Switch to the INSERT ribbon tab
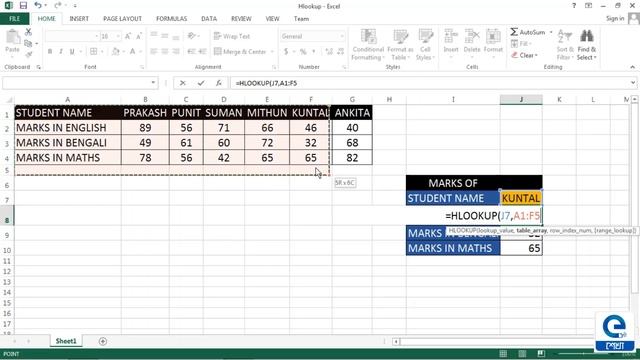Viewport: 640px width, 360px height. coord(79,19)
